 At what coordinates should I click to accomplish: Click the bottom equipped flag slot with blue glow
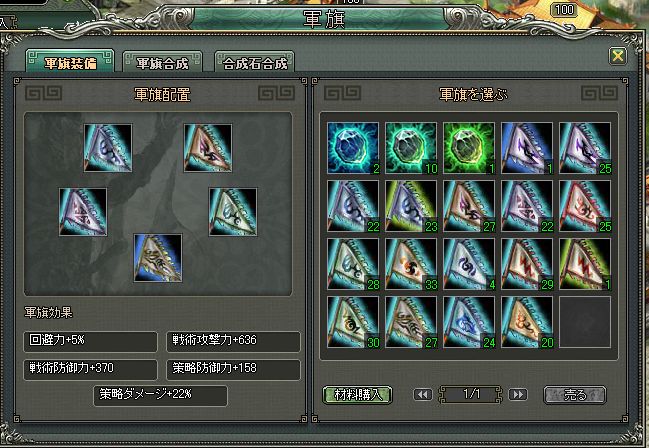(x=158, y=258)
